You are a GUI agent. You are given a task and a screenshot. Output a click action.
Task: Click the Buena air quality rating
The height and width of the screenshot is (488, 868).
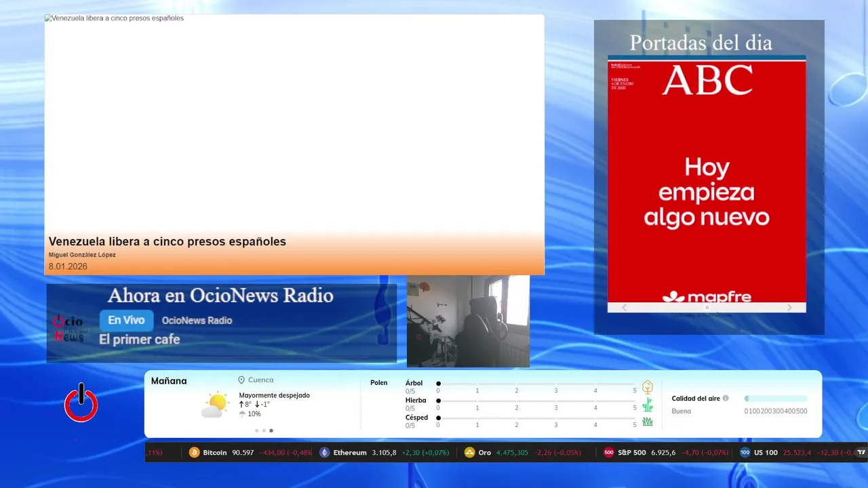point(682,411)
